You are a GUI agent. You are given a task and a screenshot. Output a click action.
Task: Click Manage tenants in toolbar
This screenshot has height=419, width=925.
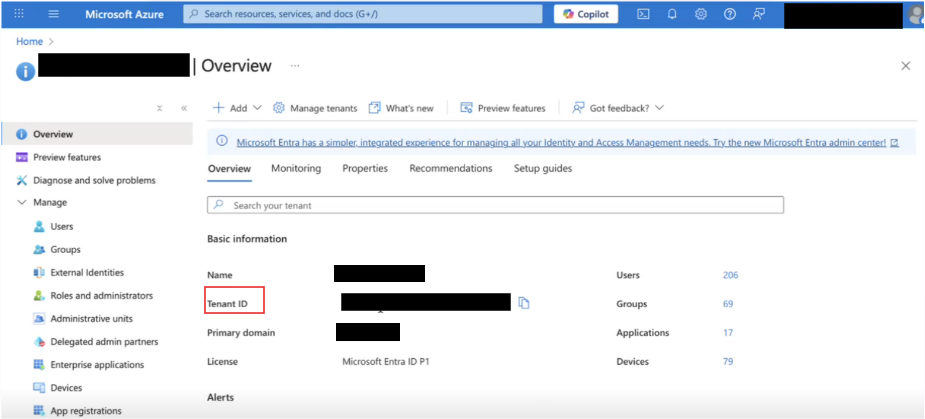click(315, 108)
